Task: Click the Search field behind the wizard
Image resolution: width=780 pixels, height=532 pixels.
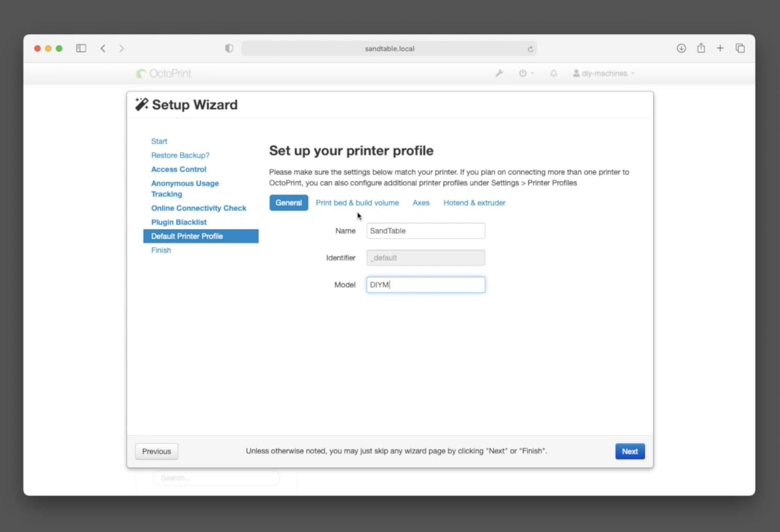Action: click(x=217, y=478)
